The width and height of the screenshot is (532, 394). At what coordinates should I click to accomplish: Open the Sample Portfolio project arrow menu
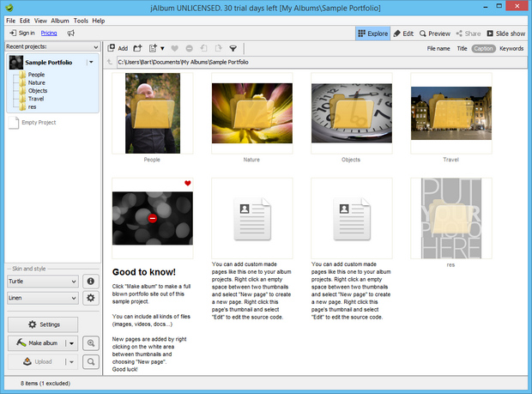click(91, 62)
